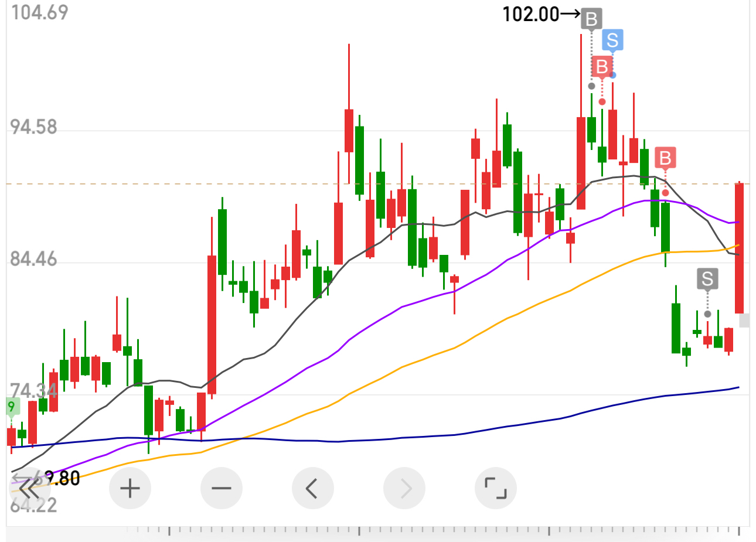Click the green 9 tag at left edge
Viewport: 756px width, 542px height.
[x=12, y=406]
